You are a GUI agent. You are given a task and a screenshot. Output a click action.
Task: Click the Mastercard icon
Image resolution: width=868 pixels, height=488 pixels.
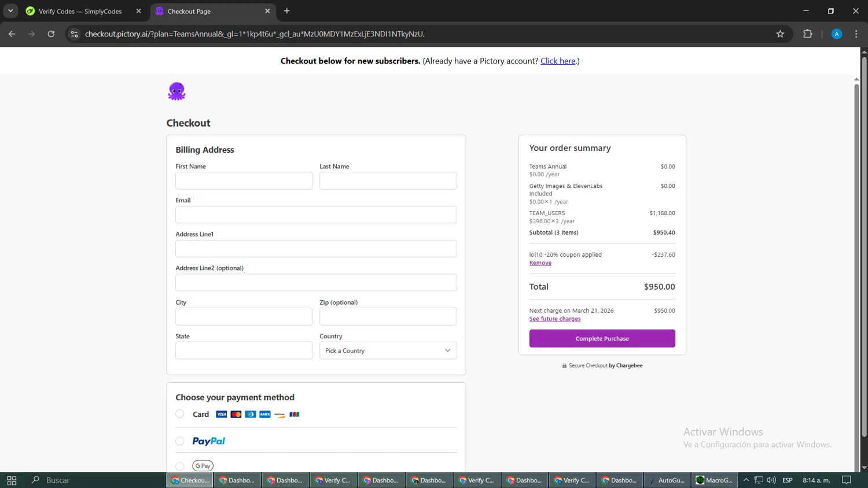(236, 414)
